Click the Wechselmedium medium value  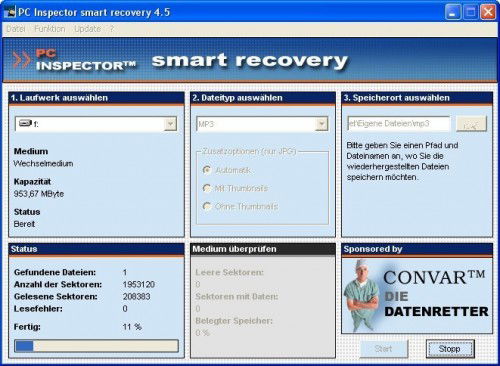click(43, 163)
